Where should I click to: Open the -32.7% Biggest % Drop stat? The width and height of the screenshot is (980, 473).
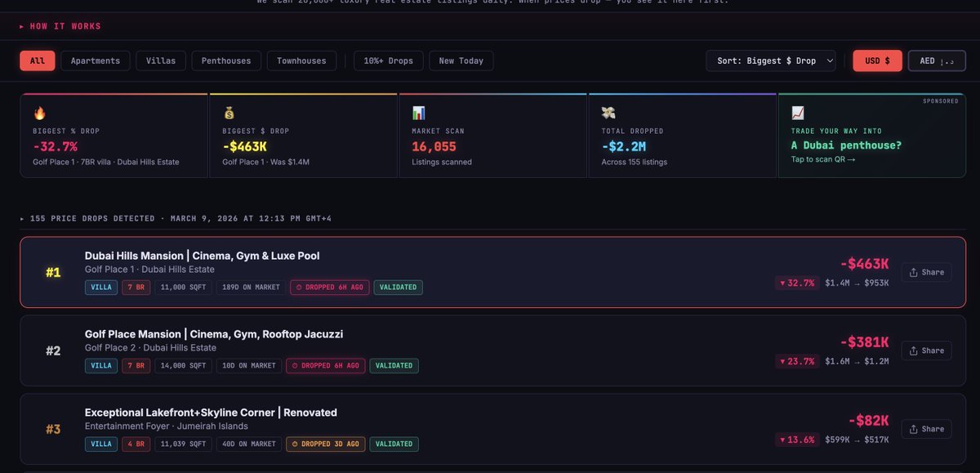click(56, 146)
